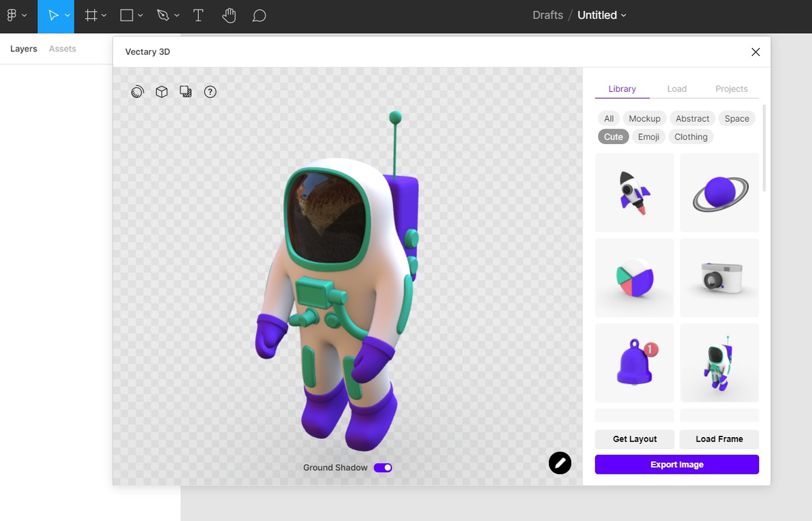This screenshot has width=812, height=521.
Task: Open the Drafts location link
Action: click(x=547, y=15)
